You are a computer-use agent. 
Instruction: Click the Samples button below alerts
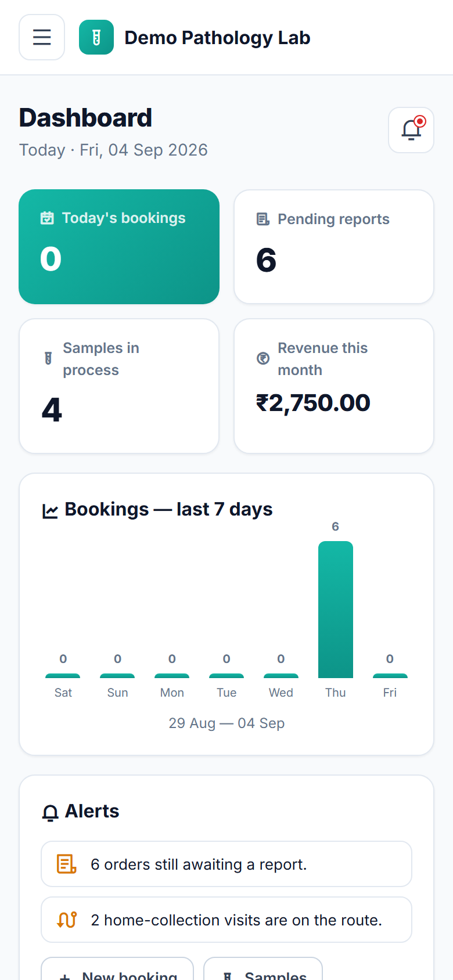pos(263,969)
